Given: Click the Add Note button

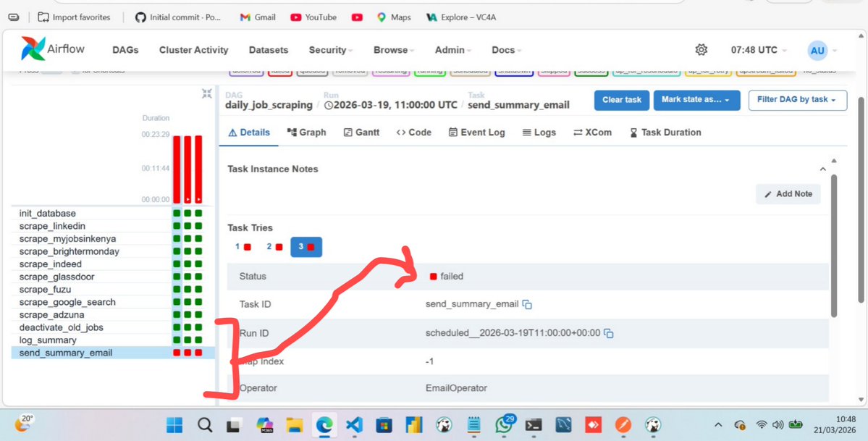Looking at the screenshot, I should [788, 194].
